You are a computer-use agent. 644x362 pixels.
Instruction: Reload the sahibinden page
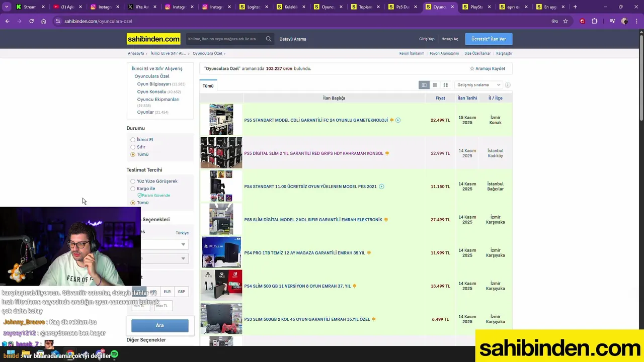click(x=31, y=21)
